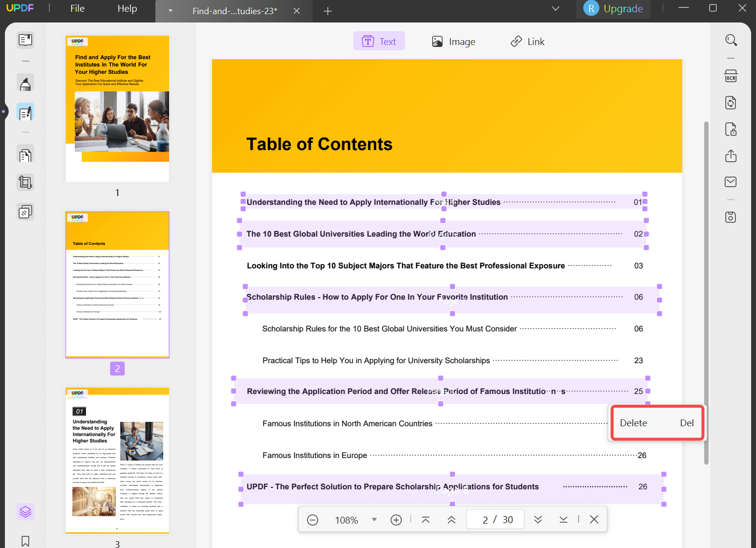
Task: Open the zoom percentage dropdown
Action: click(x=374, y=519)
